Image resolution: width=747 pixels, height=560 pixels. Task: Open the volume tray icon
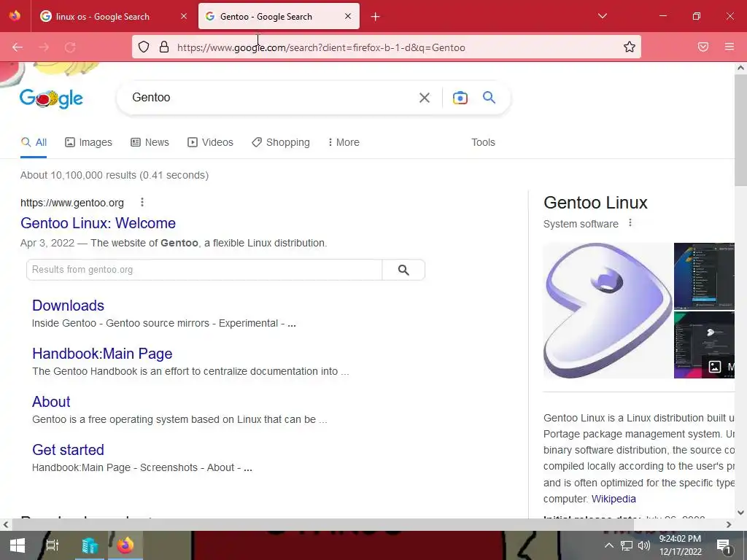click(643, 545)
